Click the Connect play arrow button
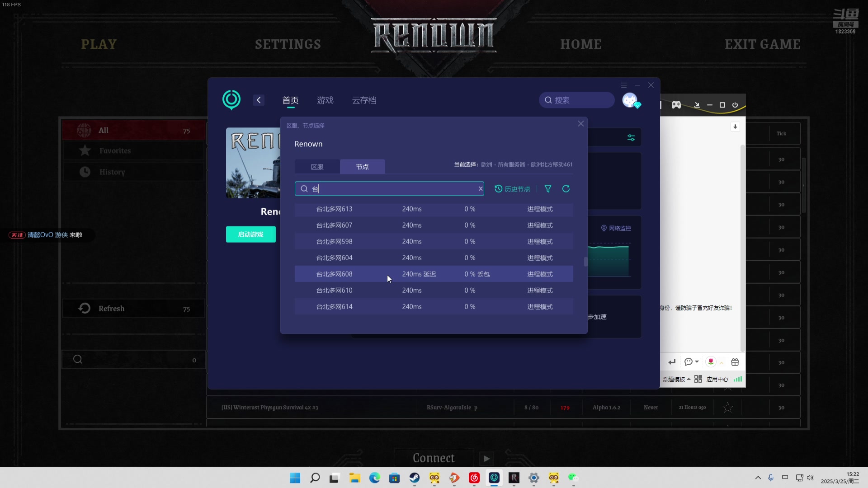868x488 pixels. 486,459
